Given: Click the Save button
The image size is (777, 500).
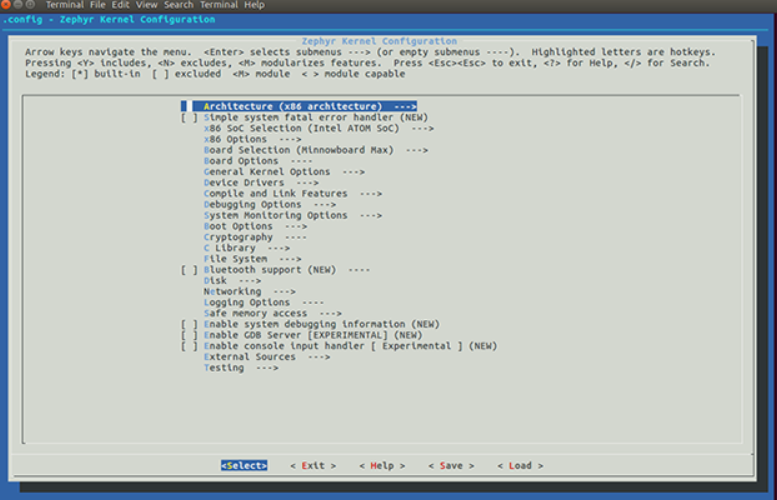Looking at the screenshot, I should click(x=451, y=466).
